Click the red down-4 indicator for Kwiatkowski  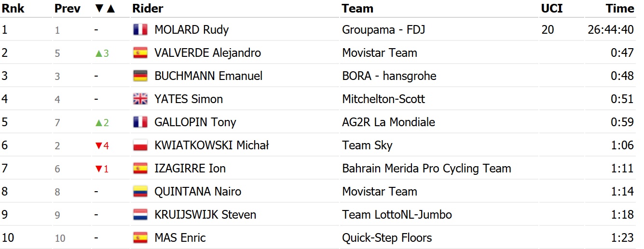click(x=102, y=145)
